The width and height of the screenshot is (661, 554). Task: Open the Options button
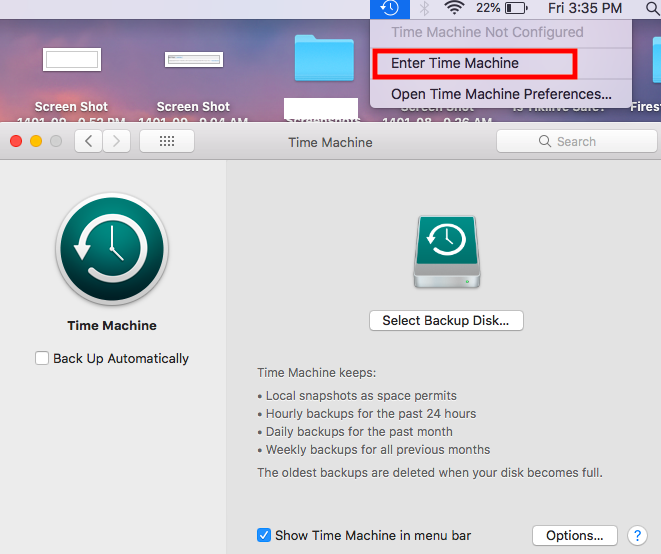[x=575, y=535]
